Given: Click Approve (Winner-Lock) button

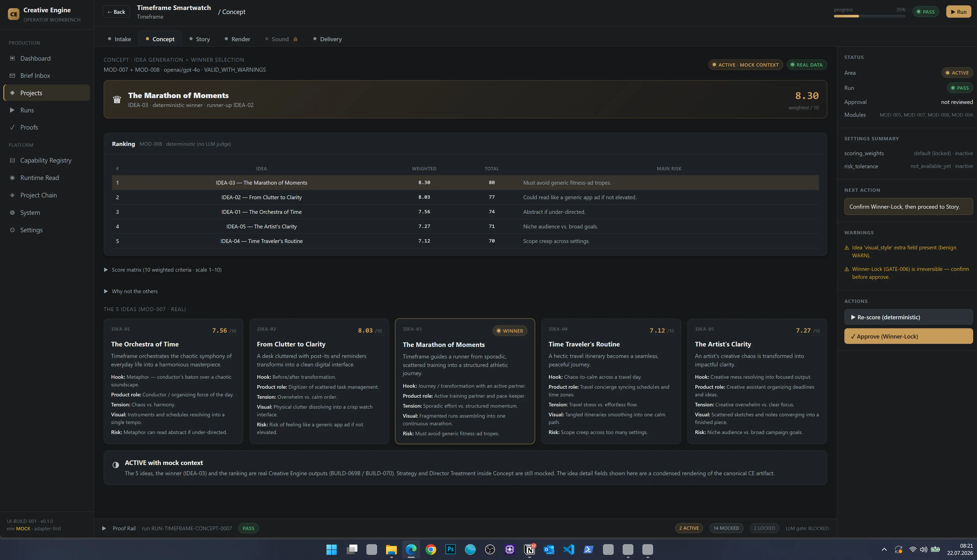Looking at the screenshot, I should (x=908, y=336).
